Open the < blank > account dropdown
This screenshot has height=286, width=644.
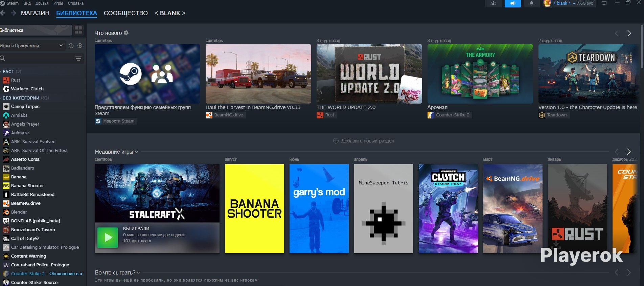pyautogui.click(x=564, y=3)
